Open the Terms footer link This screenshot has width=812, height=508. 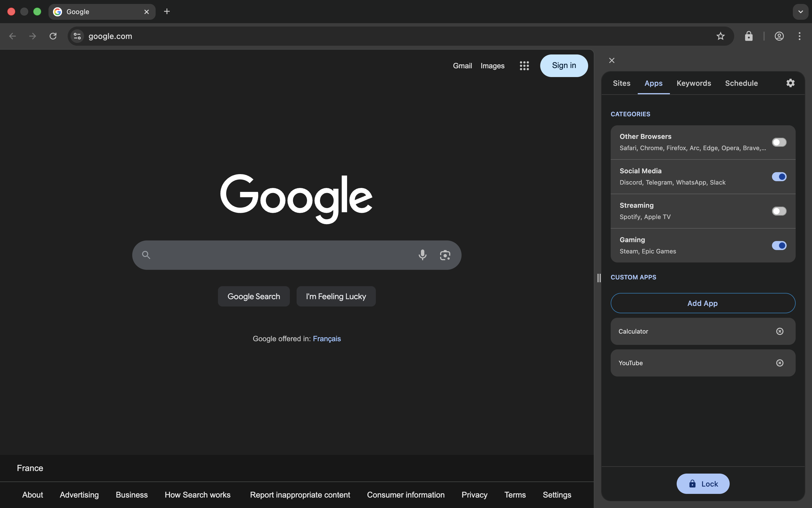tap(515, 495)
